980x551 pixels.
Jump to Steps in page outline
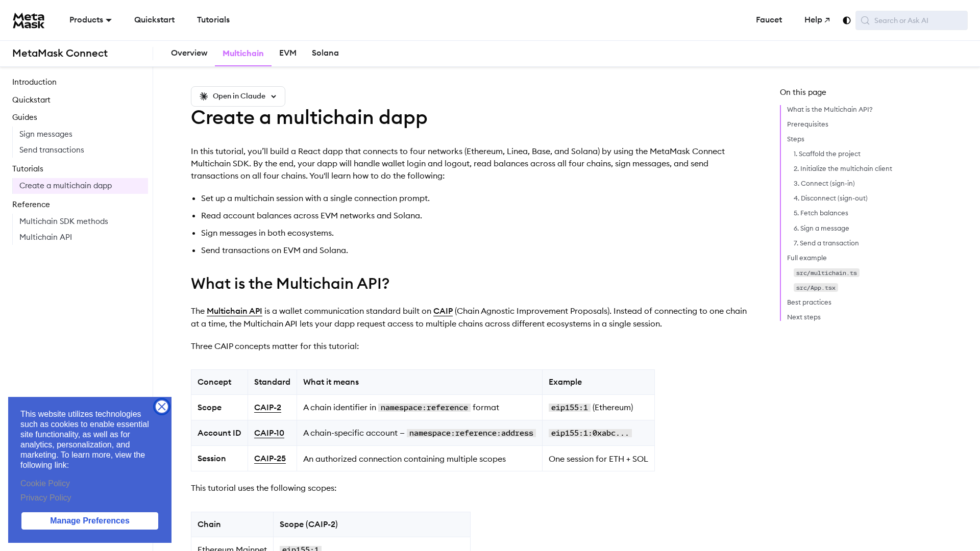point(795,139)
